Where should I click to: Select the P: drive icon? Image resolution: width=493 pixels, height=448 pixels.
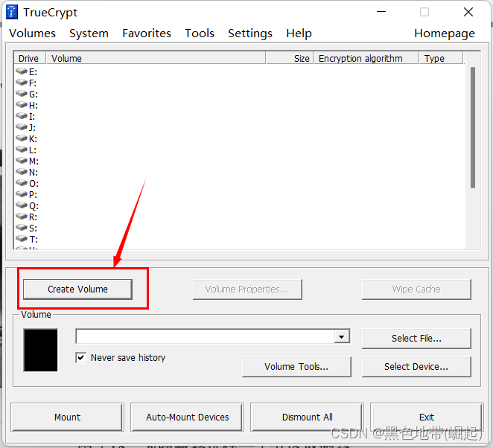22,194
